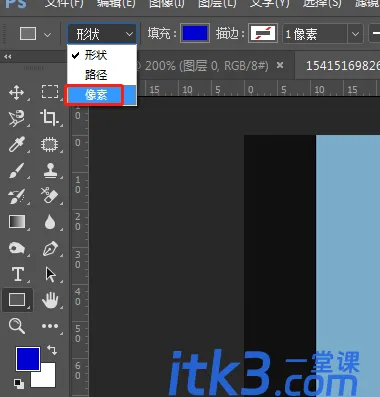Reset default foreground/background colors icon
This screenshot has height=397, width=380.
(x=19, y=384)
